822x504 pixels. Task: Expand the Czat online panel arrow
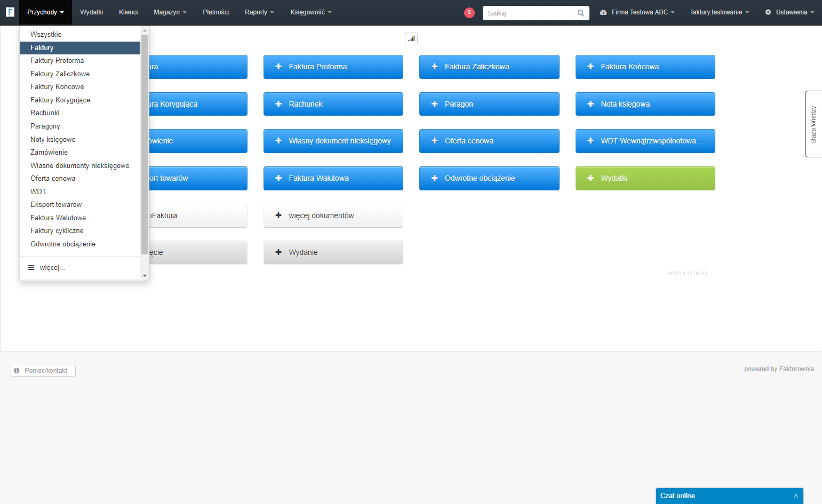(796, 496)
